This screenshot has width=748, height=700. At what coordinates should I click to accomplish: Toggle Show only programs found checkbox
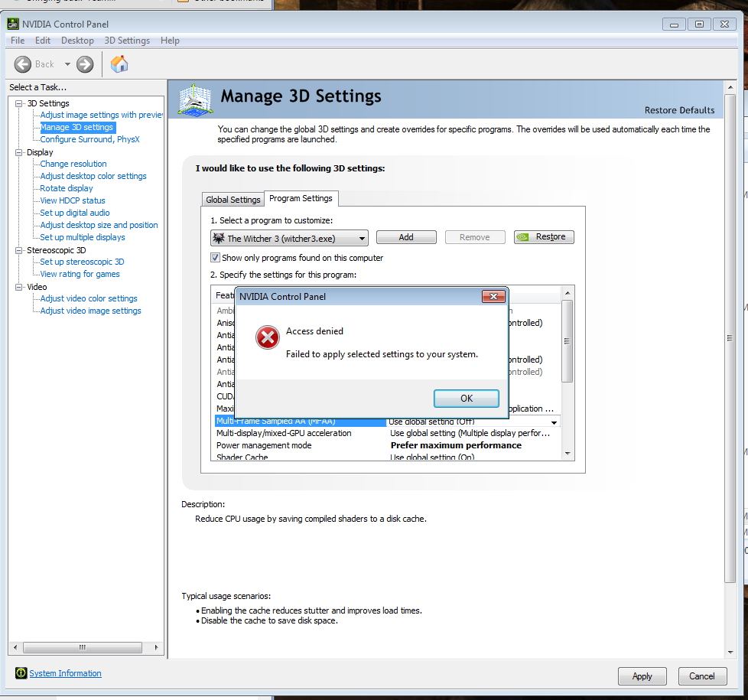(x=215, y=258)
